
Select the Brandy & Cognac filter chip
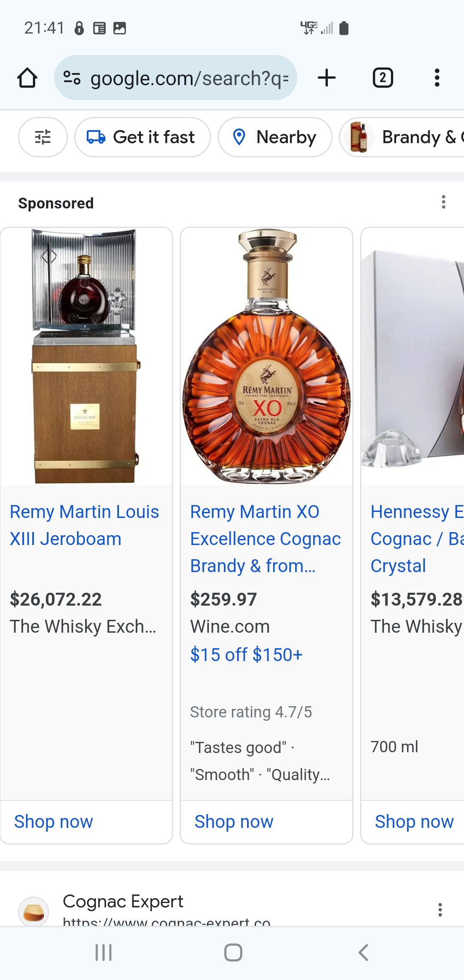pos(402,137)
